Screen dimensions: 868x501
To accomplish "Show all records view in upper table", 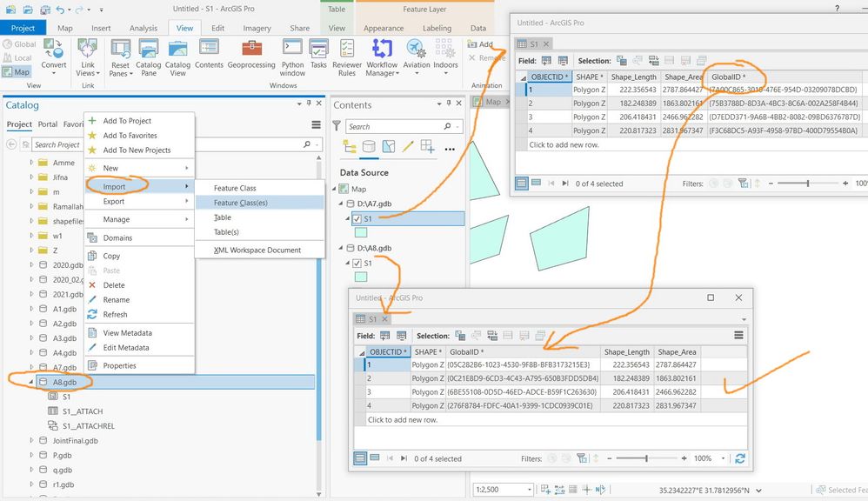I will pyautogui.click(x=522, y=184).
